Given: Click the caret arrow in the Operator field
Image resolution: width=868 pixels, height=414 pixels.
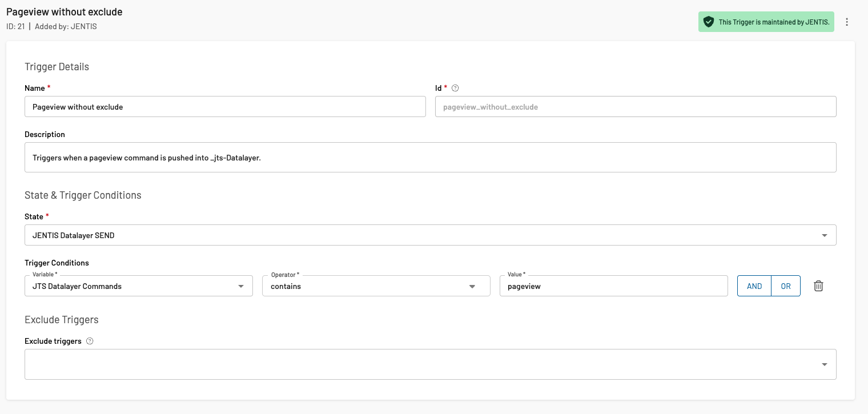Looking at the screenshot, I should click(x=472, y=287).
